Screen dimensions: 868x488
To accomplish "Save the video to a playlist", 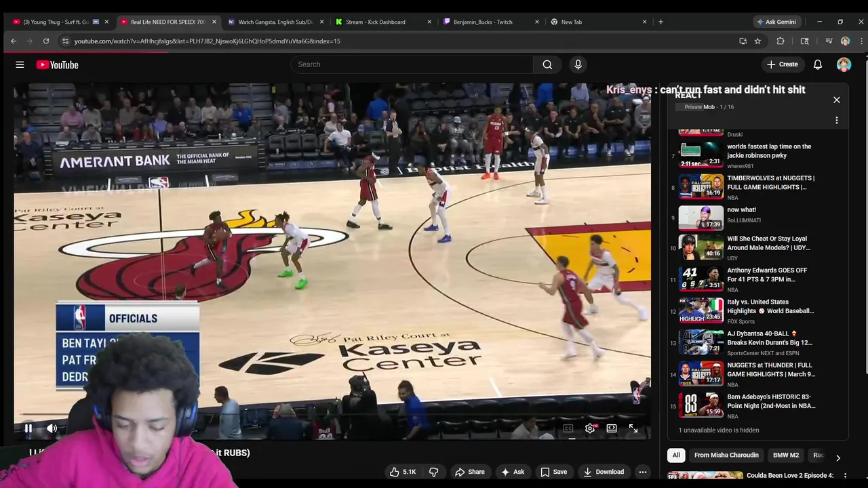I will (x=553, y=472).
